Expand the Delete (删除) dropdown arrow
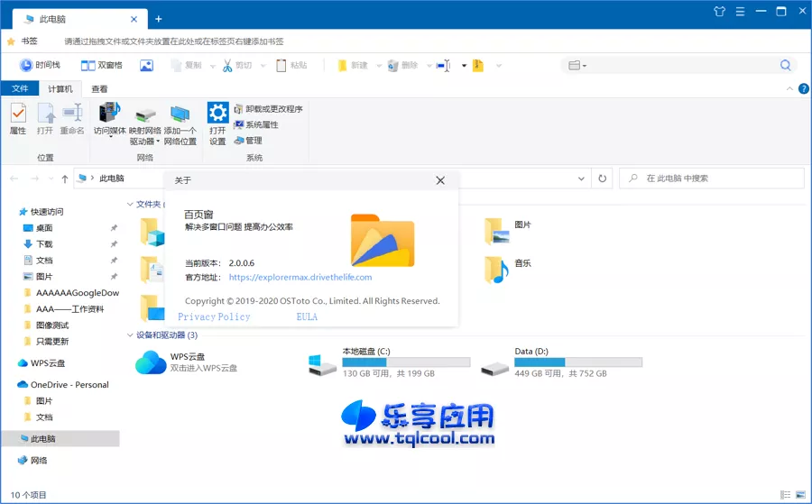Image resolution: width=812 pixels, height=504 pixels. (429, 66)
